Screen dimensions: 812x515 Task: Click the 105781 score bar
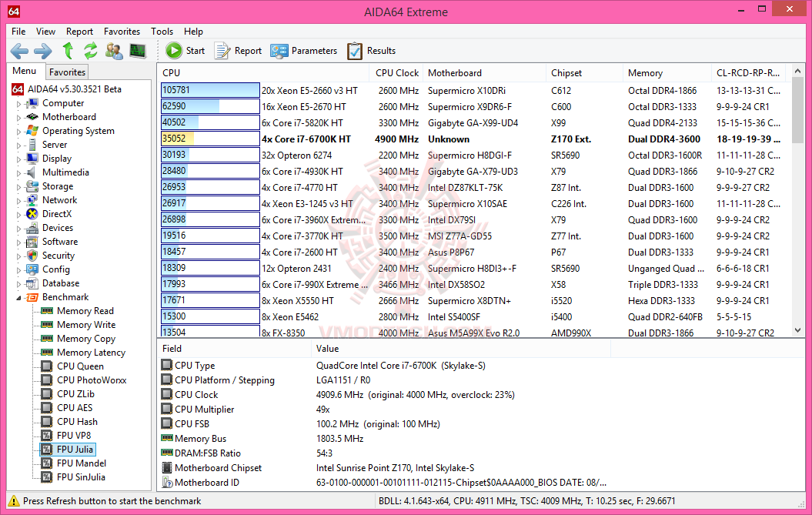(210, 90)
